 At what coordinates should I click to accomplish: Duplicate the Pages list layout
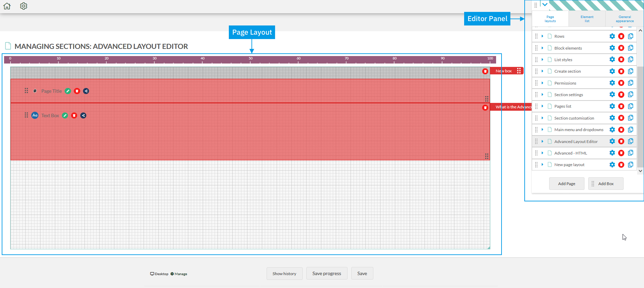[630, 106]
